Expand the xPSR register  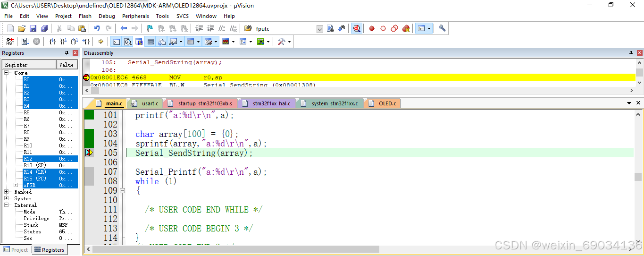pos(16,185)
